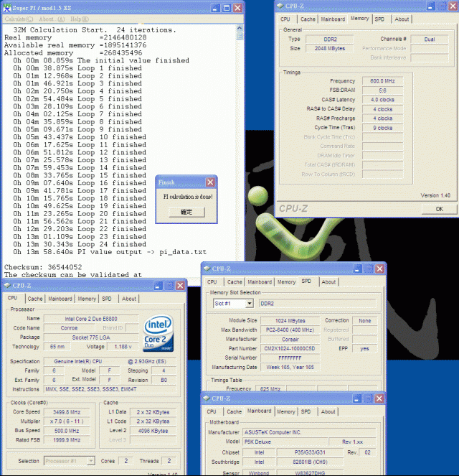Screen dimensions: 459x476
Task: Click the Max Bandwidth PC2-6400 value
Action: click(290, 330)
